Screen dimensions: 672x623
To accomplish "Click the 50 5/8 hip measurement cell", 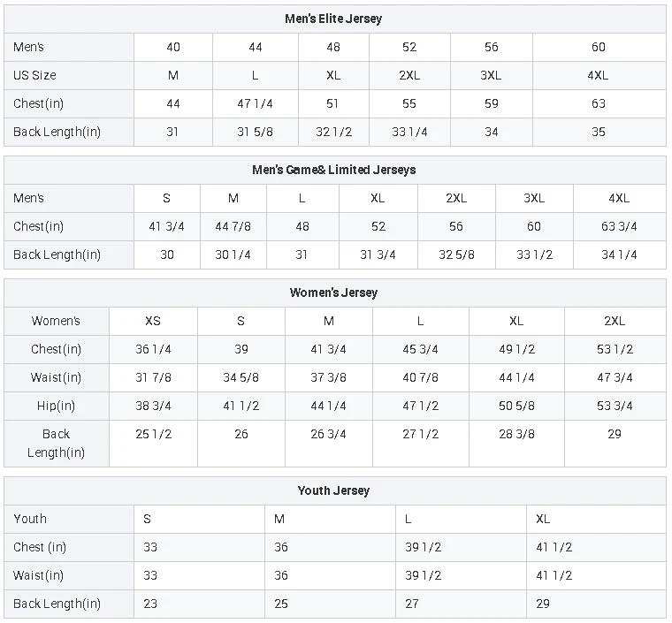I will [x=516, y=406].
